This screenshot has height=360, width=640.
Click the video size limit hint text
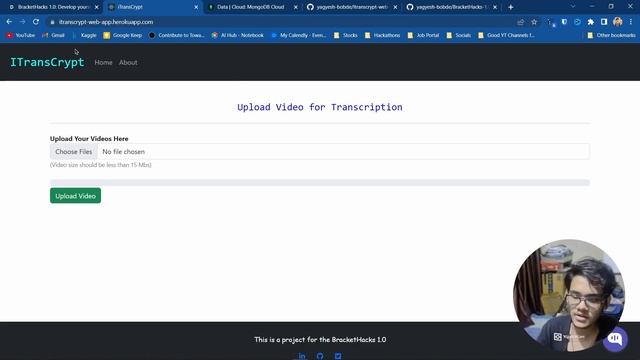[x=100, y=165]
